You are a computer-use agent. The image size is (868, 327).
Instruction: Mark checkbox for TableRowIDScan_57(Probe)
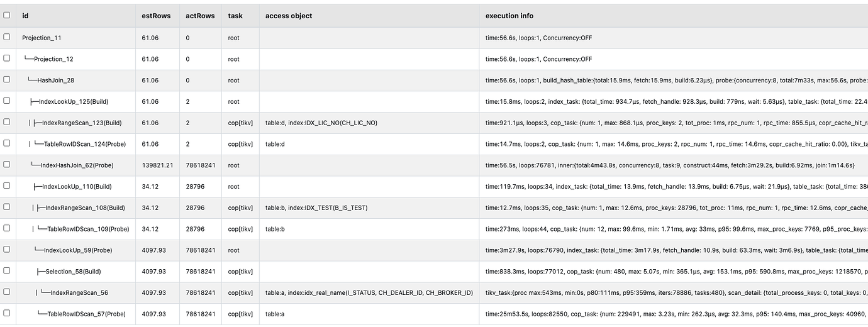pos(7,313)
